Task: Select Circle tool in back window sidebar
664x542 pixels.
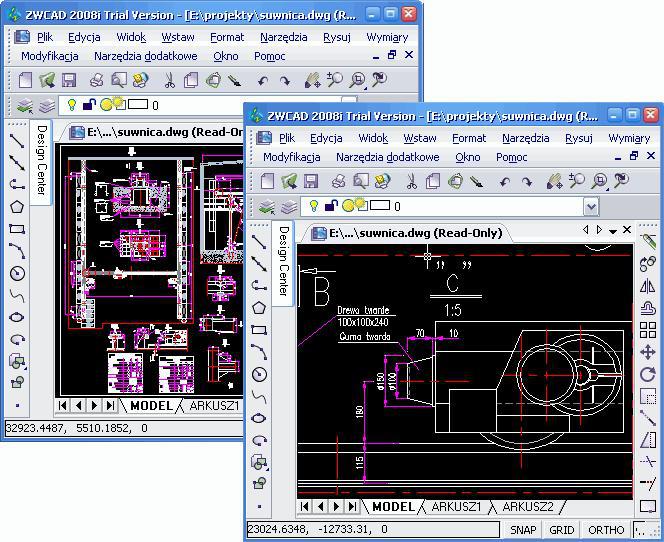Action: pyautogui.click(x=17, y=273)
